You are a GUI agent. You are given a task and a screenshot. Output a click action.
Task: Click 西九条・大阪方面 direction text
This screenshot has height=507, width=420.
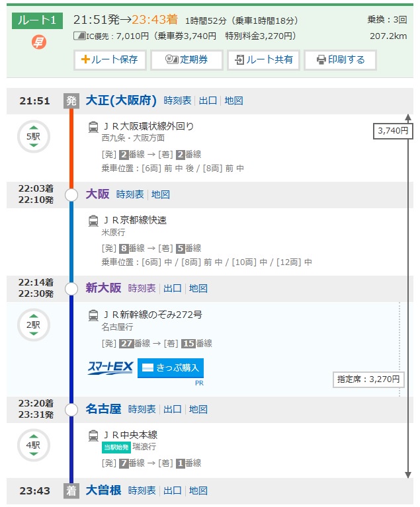[x=133, y=138]
